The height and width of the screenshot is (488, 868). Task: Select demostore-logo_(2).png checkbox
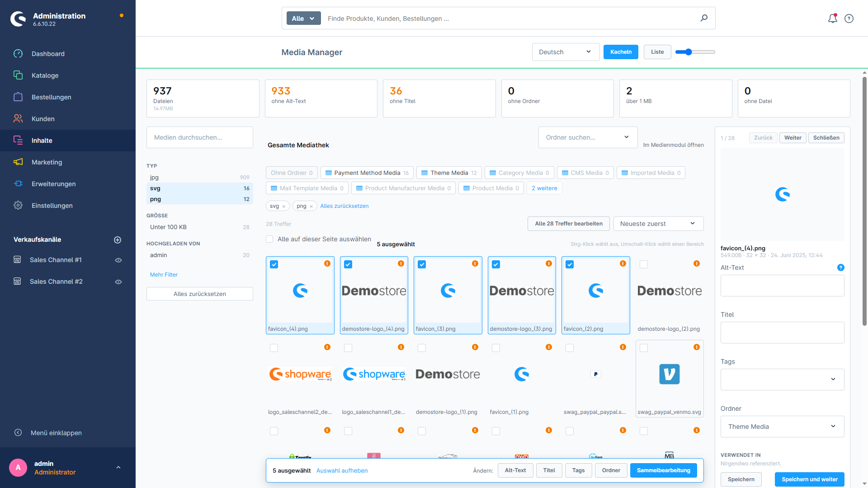click(x=644, y=264)
